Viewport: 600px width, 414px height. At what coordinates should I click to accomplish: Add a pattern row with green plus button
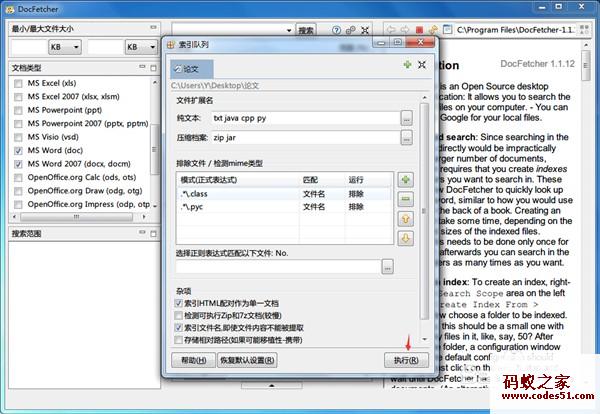point(406,179)
